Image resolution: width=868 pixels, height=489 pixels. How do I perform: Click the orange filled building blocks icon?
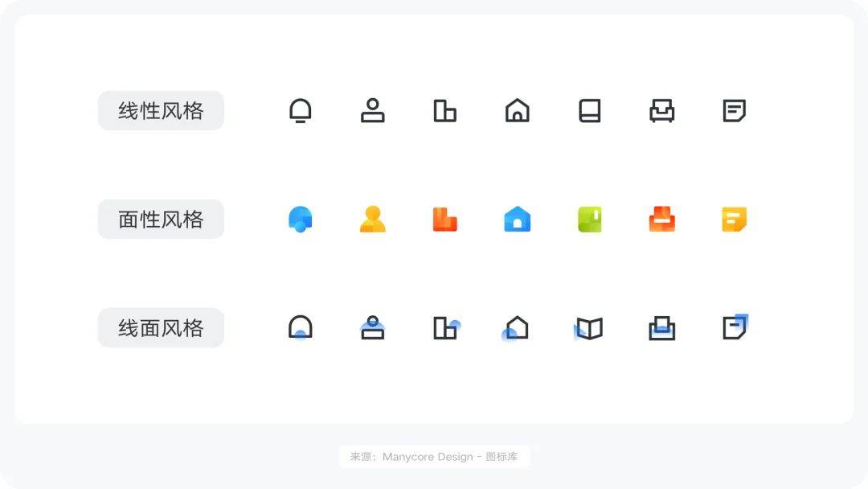coord(444,219)
